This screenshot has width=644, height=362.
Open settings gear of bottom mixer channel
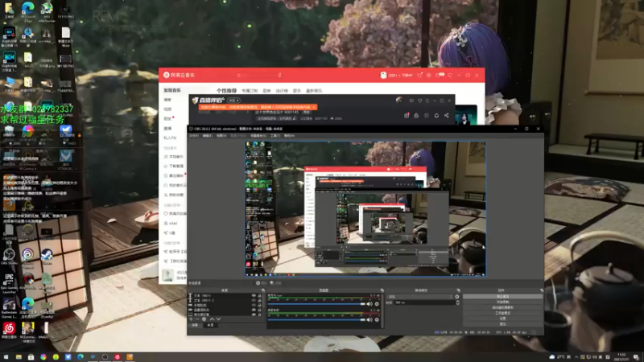[x=377, y=319]
